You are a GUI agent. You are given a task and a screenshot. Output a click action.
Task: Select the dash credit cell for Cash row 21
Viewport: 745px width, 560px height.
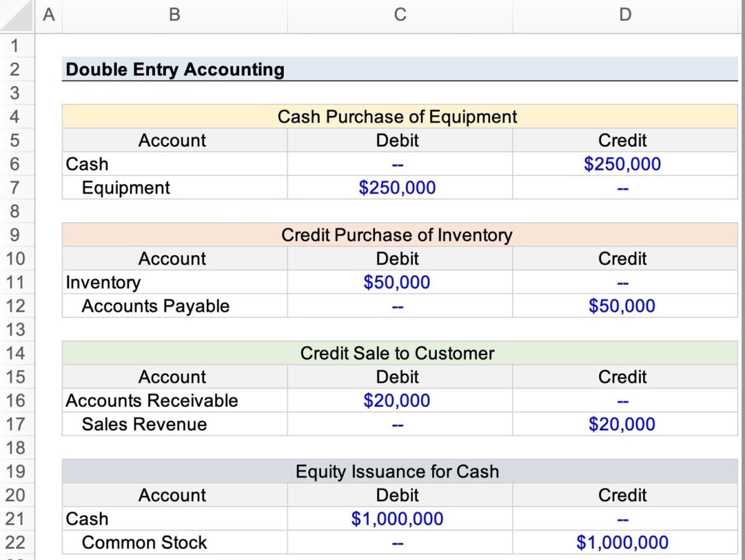[626, 519]
